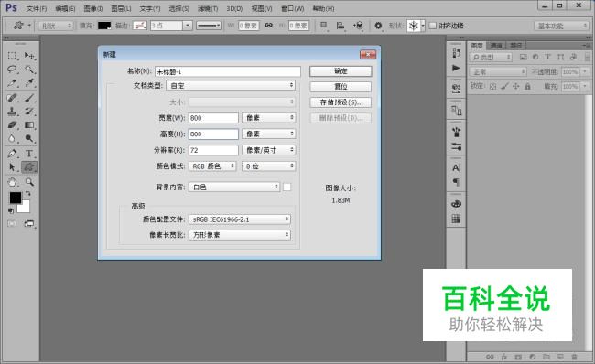Open the Actions panel play icon
This screenshot has width=595, height=364.
456,68
